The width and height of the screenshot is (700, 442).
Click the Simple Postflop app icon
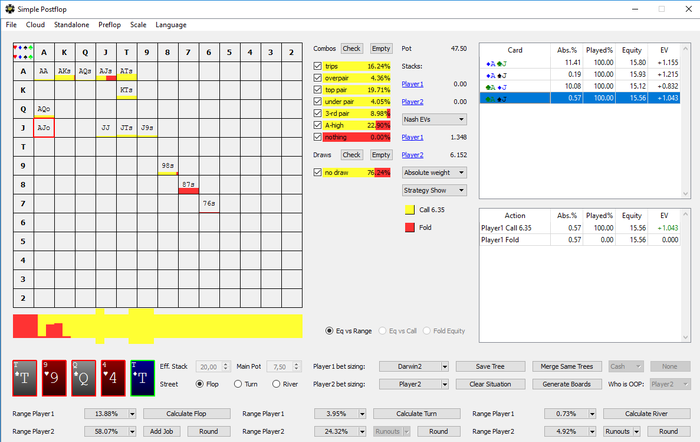click(x=10, y=9)
